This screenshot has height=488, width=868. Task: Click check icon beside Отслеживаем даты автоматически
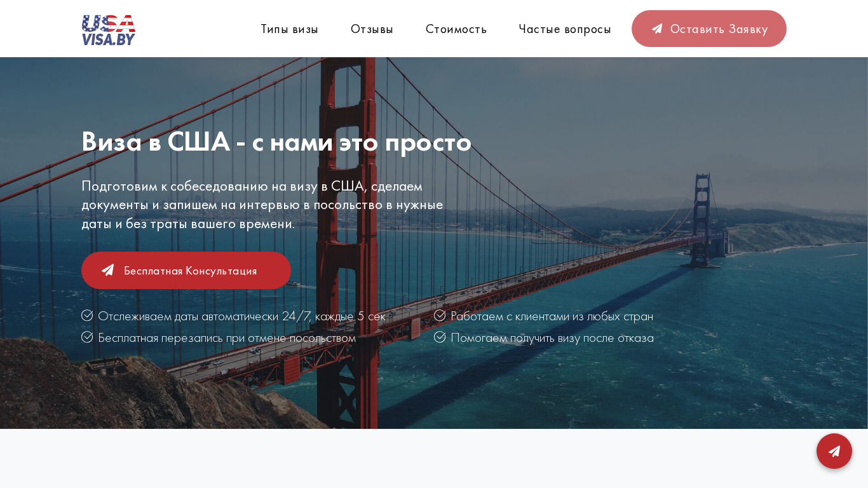(x=87, y=315)
